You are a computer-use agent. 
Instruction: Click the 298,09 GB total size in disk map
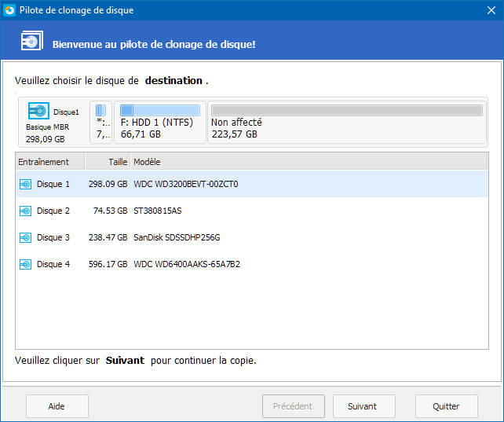tap(46, 139)
